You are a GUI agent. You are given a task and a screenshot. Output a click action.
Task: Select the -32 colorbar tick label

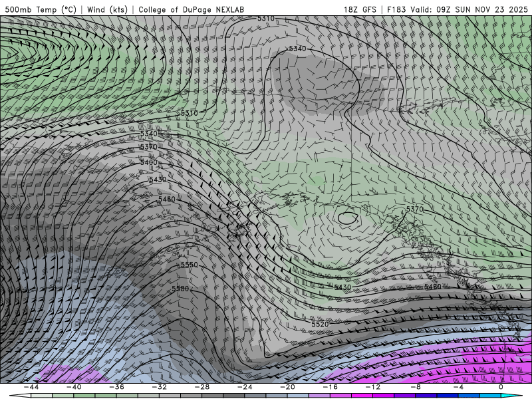[x=160, y=387]
